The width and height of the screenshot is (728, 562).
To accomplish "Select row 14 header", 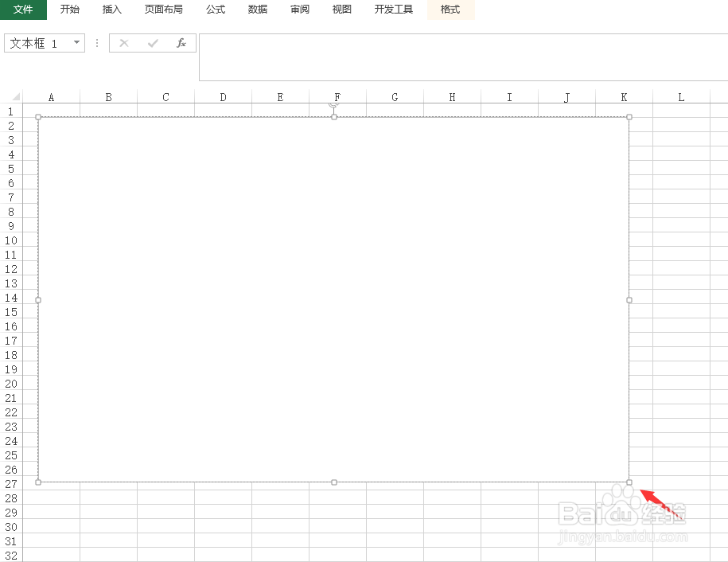I will 11,298.
